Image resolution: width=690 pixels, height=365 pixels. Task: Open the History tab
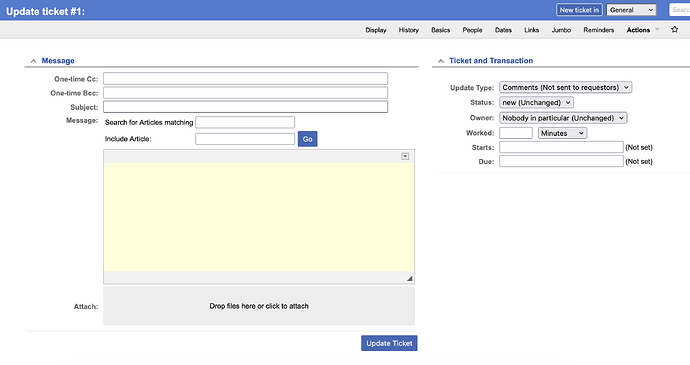[x=408, y=30]
